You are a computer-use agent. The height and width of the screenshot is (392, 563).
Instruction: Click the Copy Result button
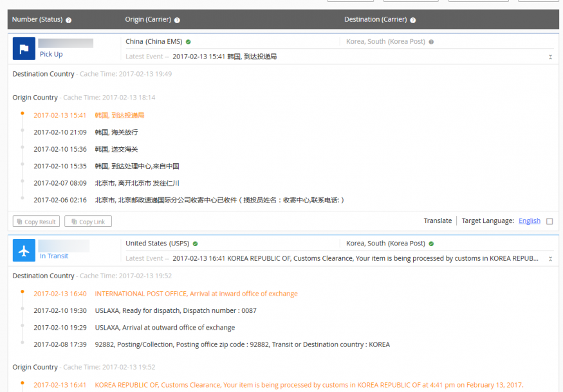(36, 222)
